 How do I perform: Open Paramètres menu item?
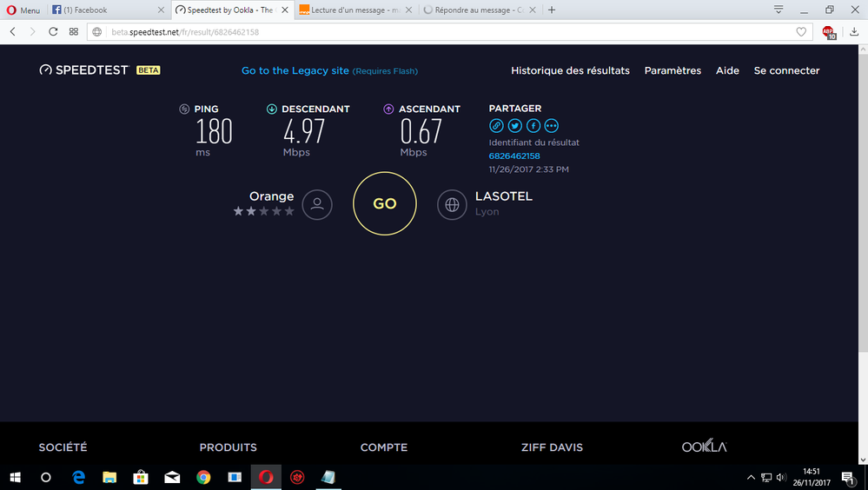click(x=673, y=70)
